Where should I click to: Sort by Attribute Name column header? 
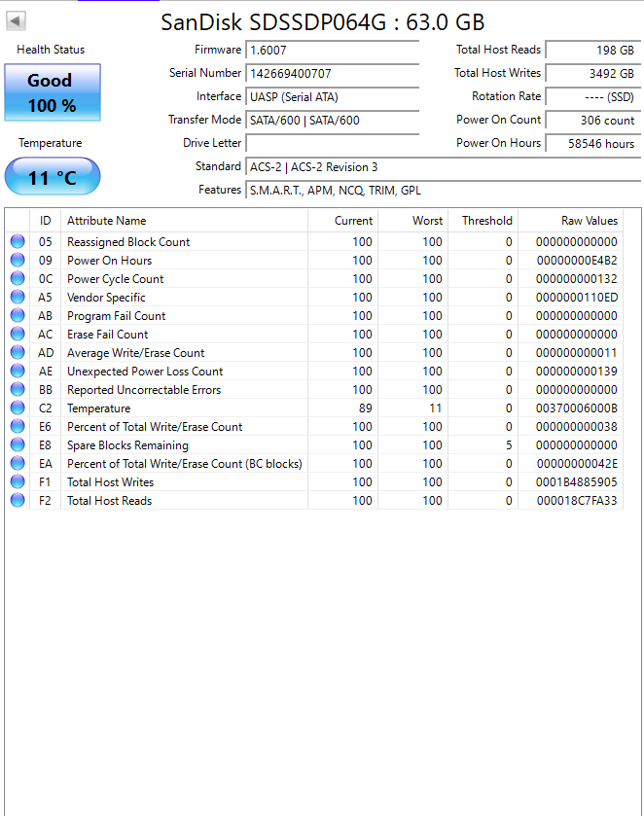184,221
